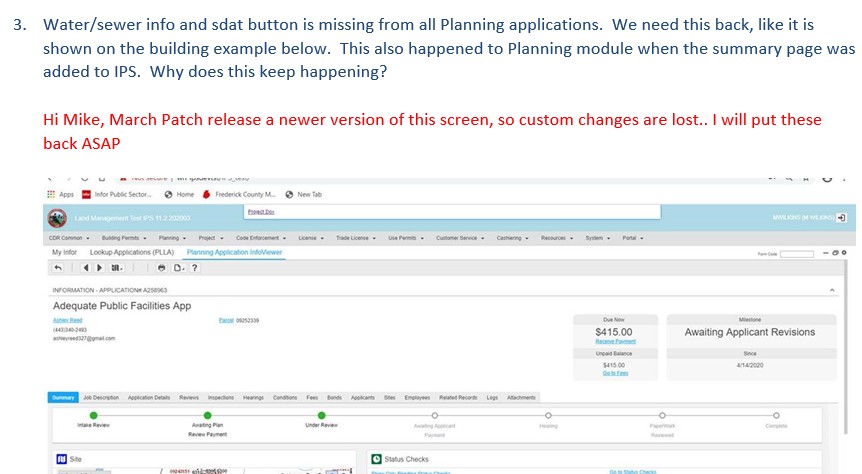This screenshot has width=862, height=474.
Task: Open the Code Enforcement dropdown menu
Action: [x=261, y=238]
